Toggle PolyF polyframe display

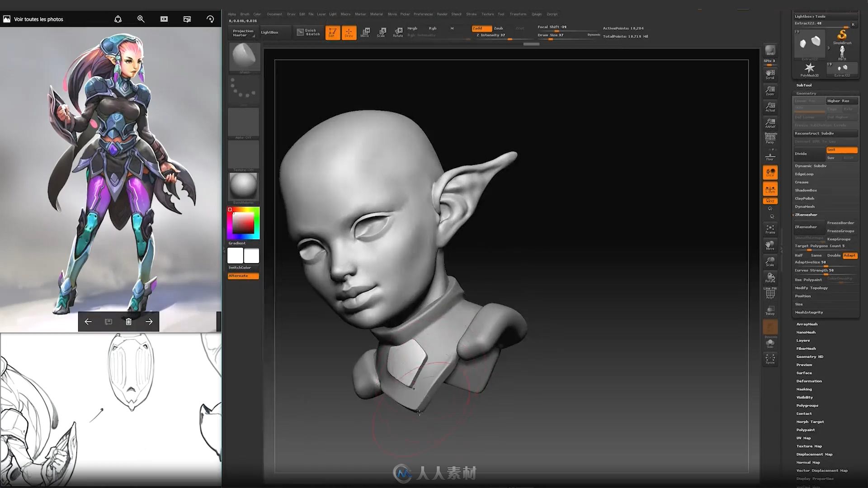coord(770,293)
